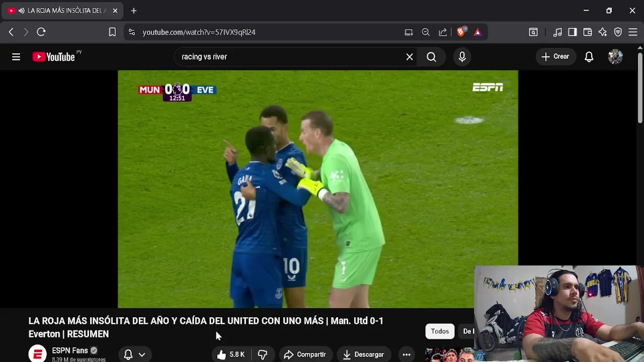Minimize the browser window
This screenshot has width=644, height=362.
click(x=586, y=11)
